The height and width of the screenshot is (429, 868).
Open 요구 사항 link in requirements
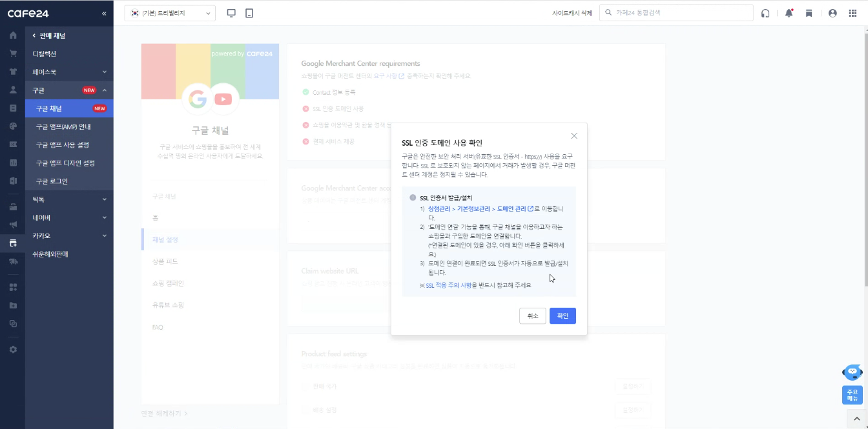389,76
